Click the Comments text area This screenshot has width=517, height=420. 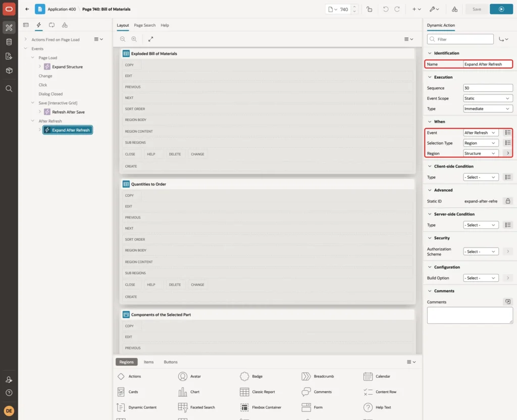[x=470, y=315]
